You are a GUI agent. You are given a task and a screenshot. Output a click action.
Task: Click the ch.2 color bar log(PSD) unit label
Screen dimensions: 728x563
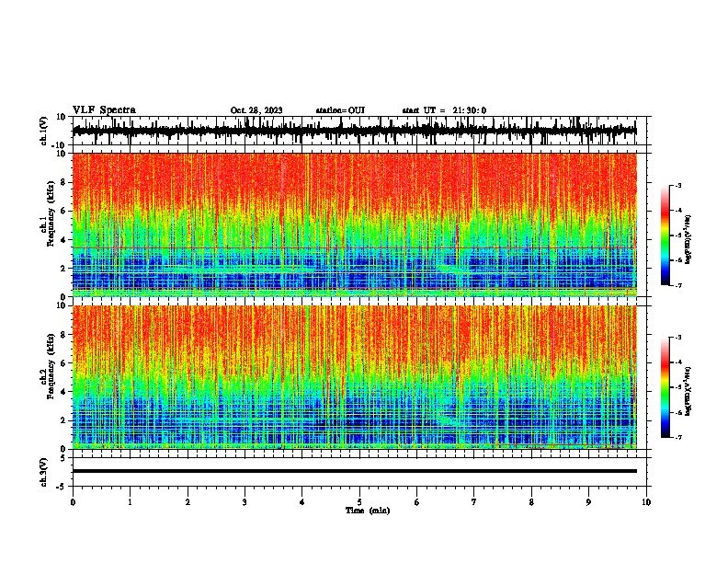click(688, 392)
